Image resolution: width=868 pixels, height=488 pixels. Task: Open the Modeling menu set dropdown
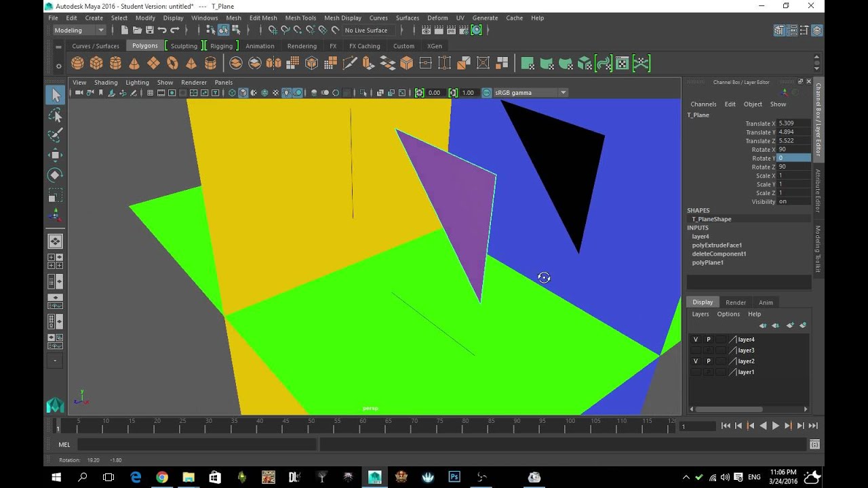[79, 30]
